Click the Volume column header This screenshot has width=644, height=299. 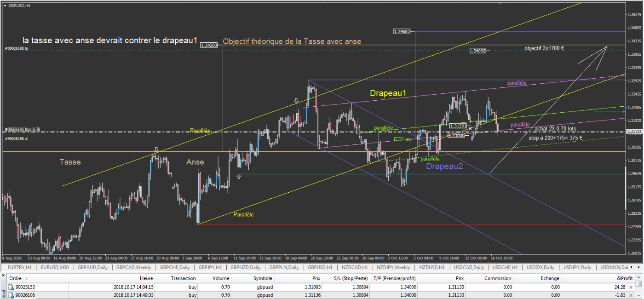click(x=215, y=278)
